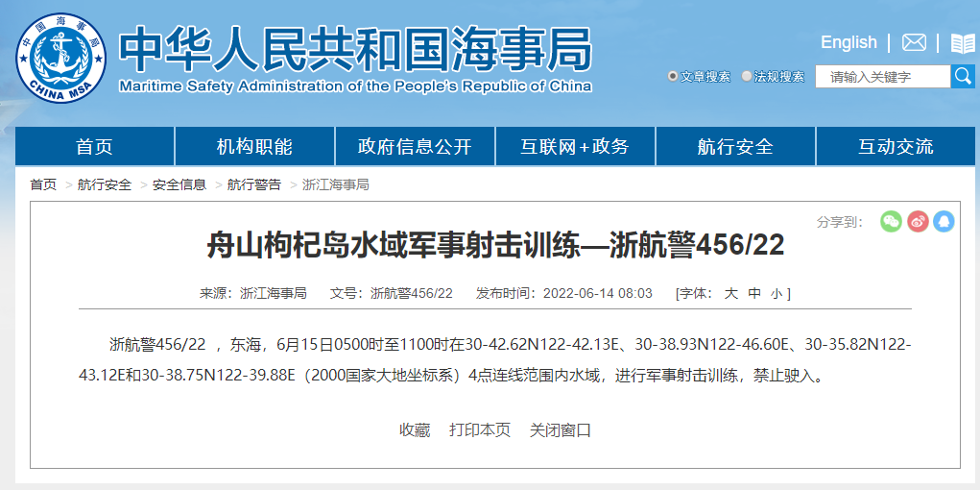Click 打印本页 to print the page
Screen dimensions: 980x490
coord(480,429)
